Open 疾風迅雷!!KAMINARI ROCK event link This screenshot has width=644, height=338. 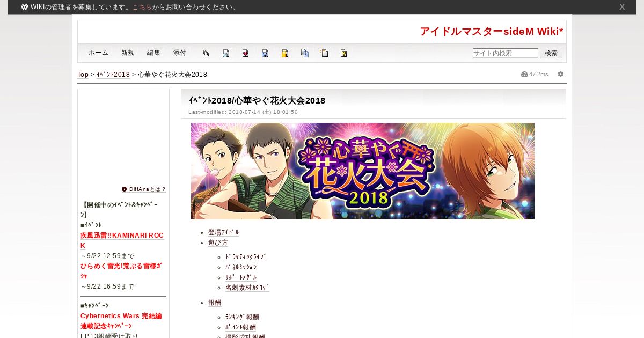tap(122, 240)
